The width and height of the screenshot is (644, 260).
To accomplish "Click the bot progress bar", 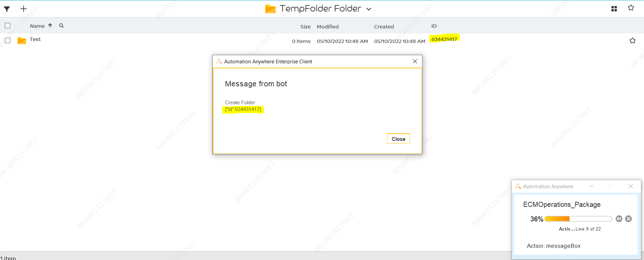I will (x=578, y=219).
